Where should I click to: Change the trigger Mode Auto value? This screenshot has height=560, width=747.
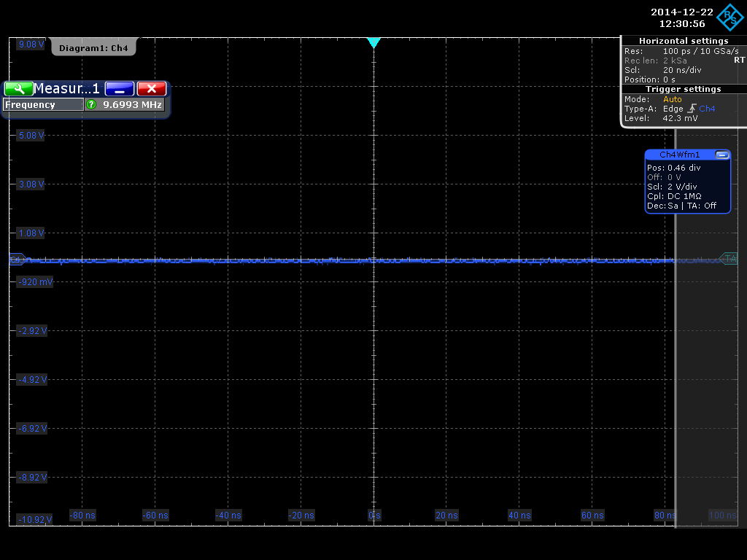click(x=673, y=99)
